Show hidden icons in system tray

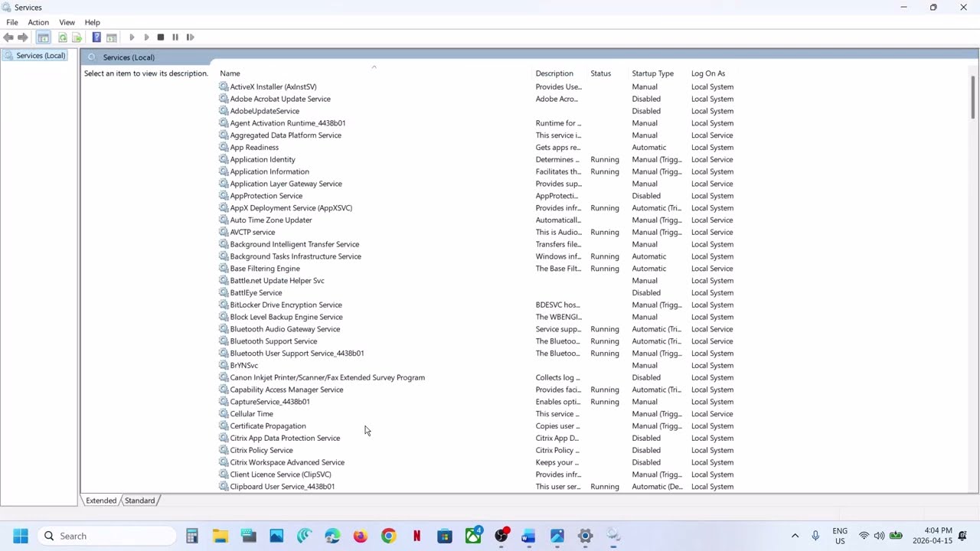click(x=795, y=536)
